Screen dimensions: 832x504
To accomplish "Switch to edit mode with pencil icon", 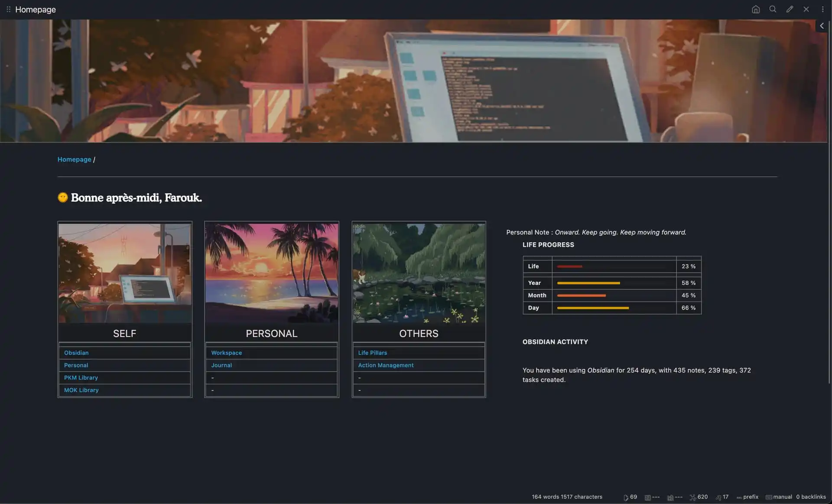I will coord(790,9).
